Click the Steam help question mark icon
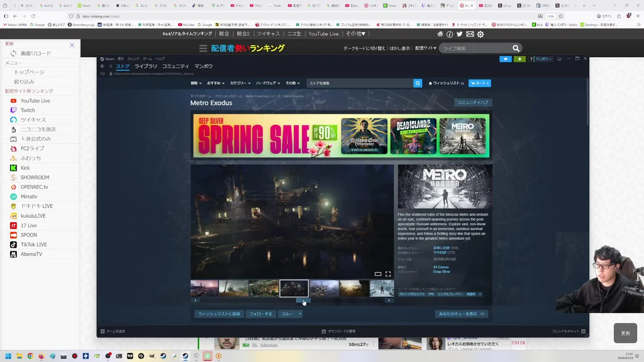This screenshot has height=362, width=644. tap(531, 59)
